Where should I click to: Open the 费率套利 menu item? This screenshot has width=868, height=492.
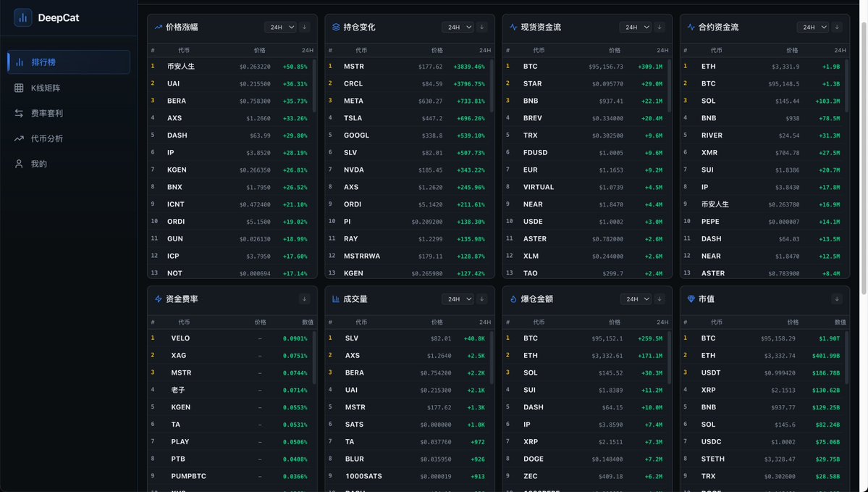69,113
